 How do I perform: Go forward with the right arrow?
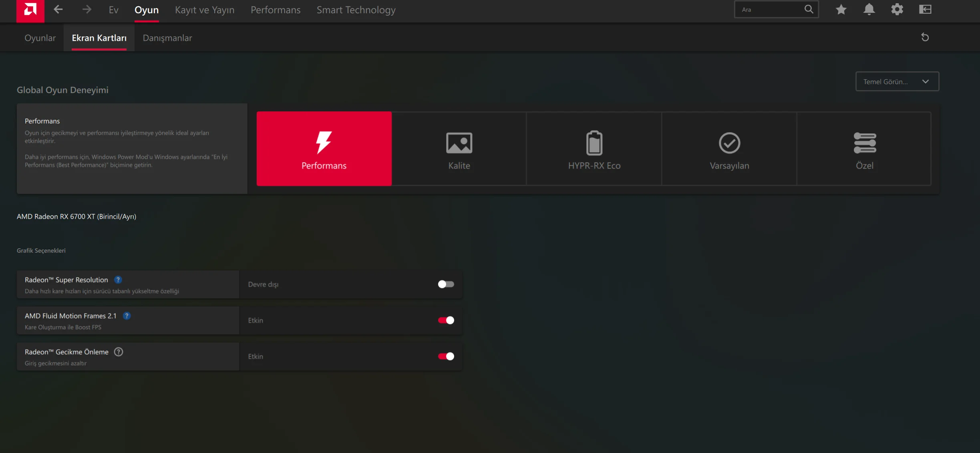(87, 10)
